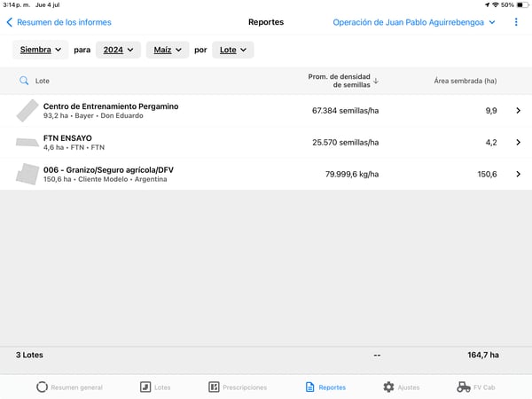Switch to the Prescripciones tab
The height and width of the screenshot is (399, 532).
coord(238,387)
